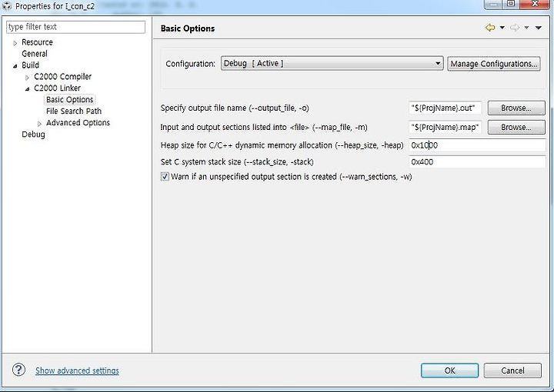
Task: Expand the C2000 Compiler node
Action: (27, 78)
